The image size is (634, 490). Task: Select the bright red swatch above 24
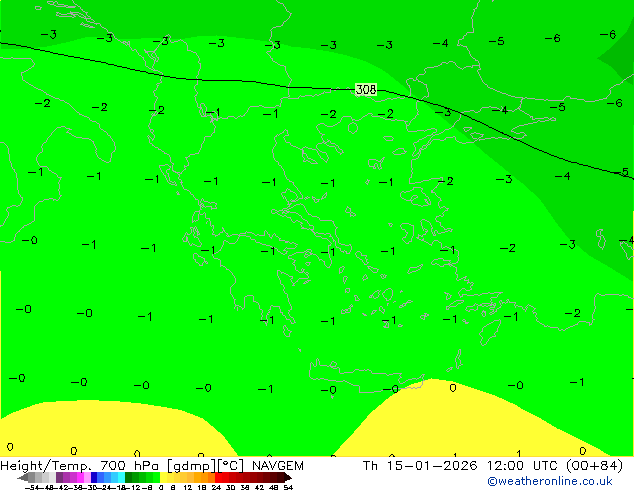pos(218,477)
